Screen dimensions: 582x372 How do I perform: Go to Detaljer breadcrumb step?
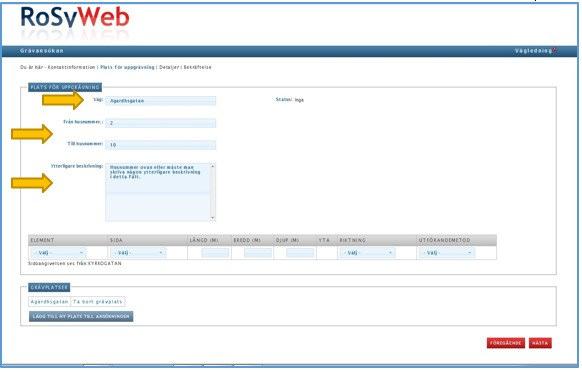169,67
